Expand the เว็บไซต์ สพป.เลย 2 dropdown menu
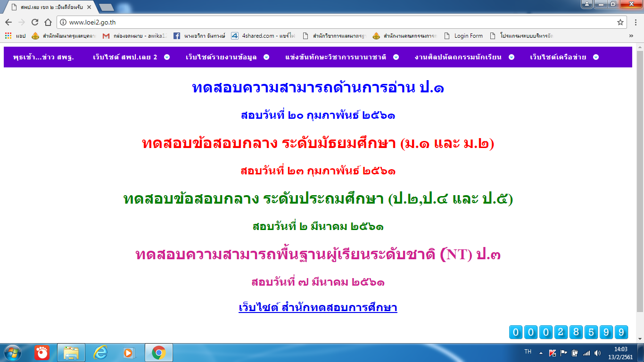This screenshot has height=362, width=644. [131, 57]
